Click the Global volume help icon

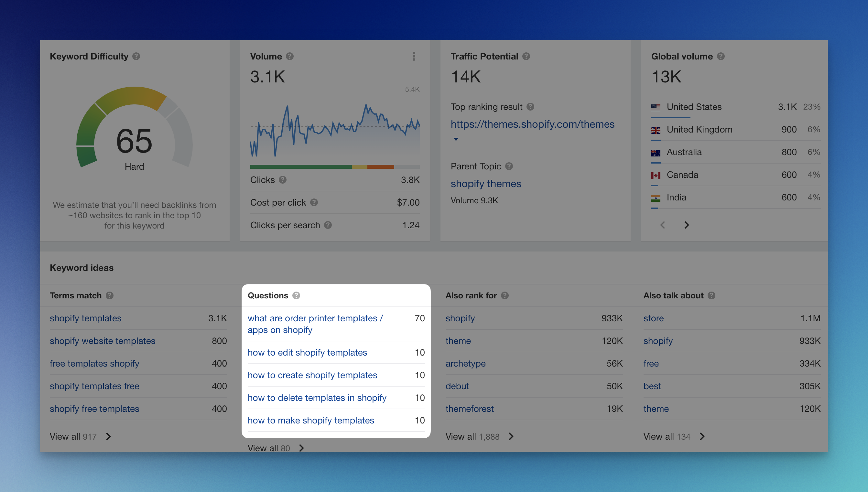pyautogui.click(x=721, y=57)
